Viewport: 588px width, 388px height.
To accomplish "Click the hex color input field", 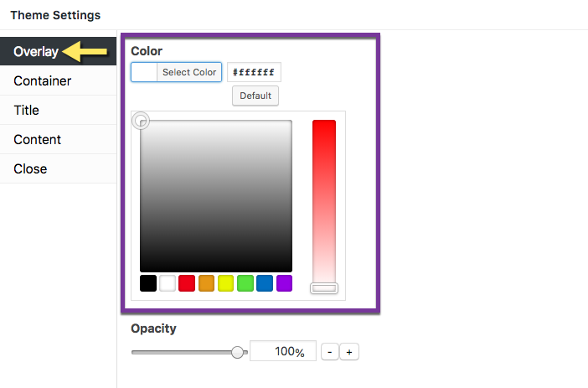I will [254, 72].
